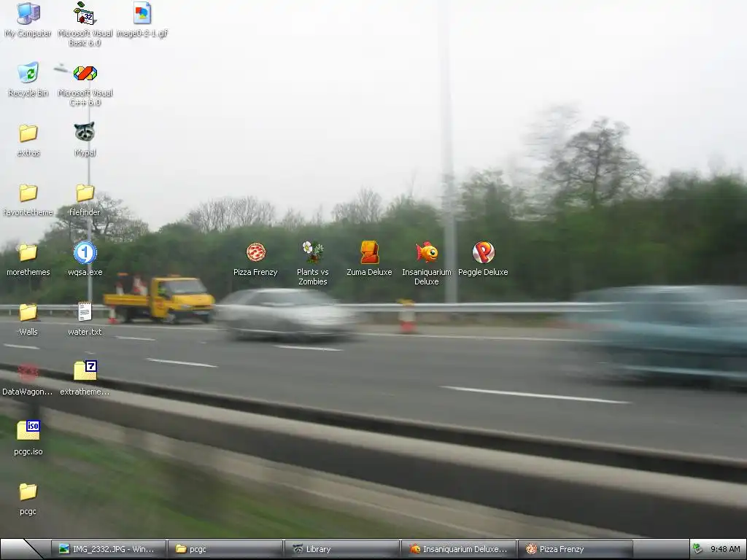The image size is (747, 560).
Task: Switch to Library taskbar button
Action: 342,549
